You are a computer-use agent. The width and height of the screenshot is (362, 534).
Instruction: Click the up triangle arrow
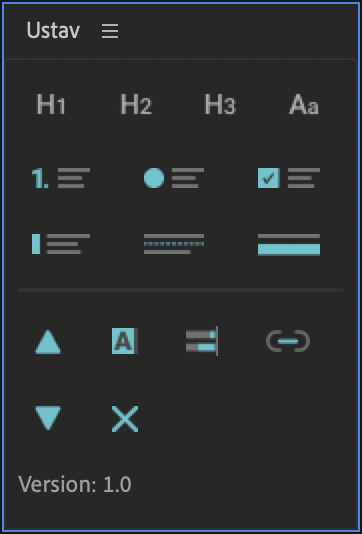48,342
